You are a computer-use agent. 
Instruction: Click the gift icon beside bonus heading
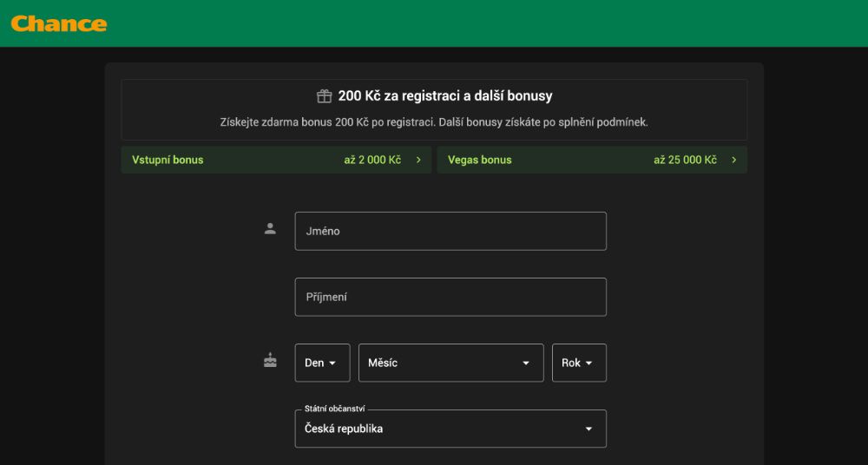pyautogui.click(x=324, y=96)
